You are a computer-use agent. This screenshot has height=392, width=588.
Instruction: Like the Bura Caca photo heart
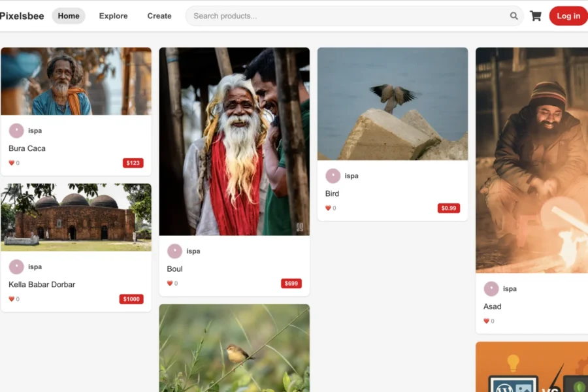pyautogui.click(x=12, y=163)
